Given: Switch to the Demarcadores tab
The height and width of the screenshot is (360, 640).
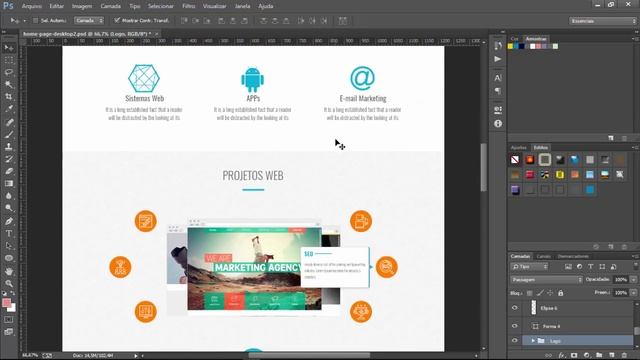Looking at the screenshot, I should [573, 256].
